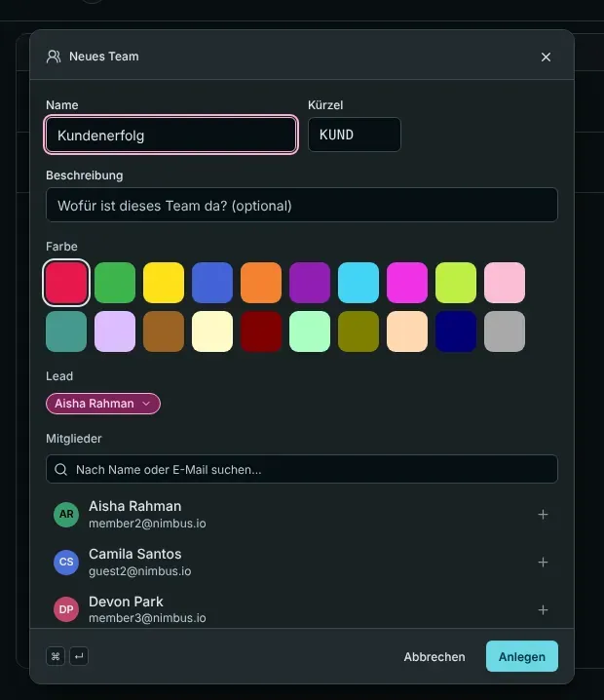Select the mint green color swatch
The image size is (604, 700).
(310, 331)
